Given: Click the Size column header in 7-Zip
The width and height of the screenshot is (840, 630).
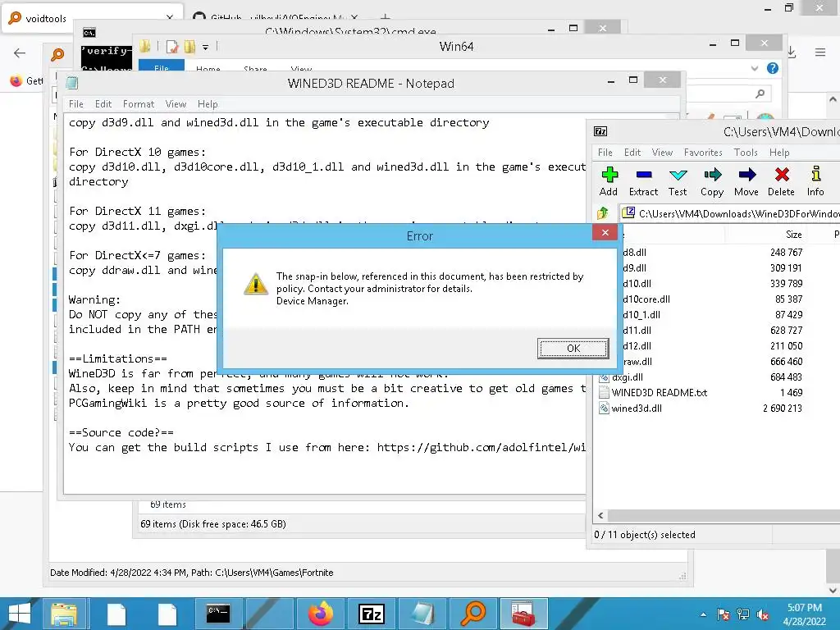Looking at the screenshot, I should click(x=793, y=235).
